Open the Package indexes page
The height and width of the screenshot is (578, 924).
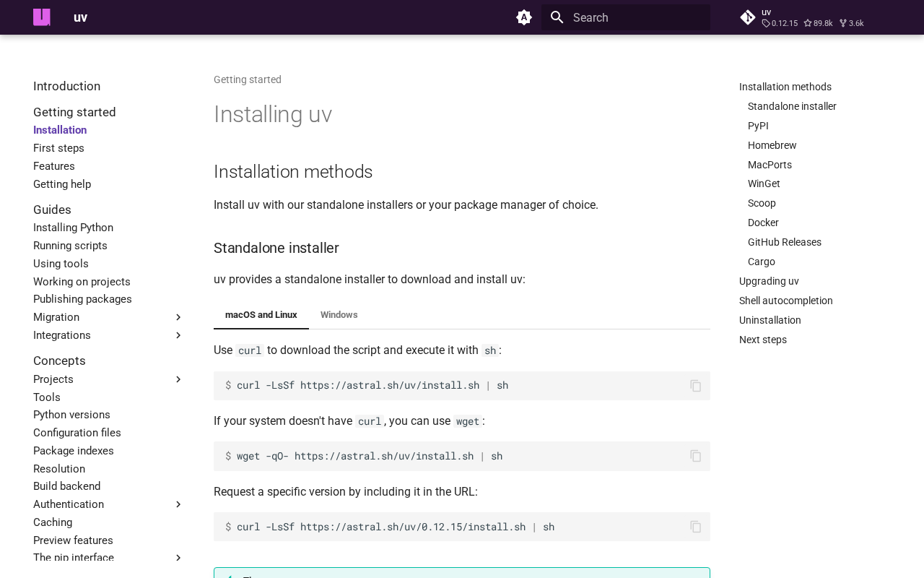click(x=74, y=451)
